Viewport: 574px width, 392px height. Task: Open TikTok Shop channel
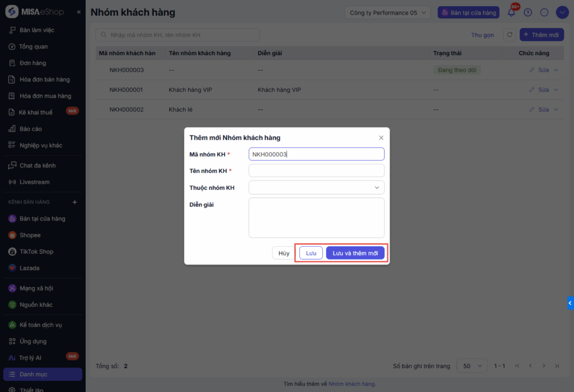(x=36, y=252)
